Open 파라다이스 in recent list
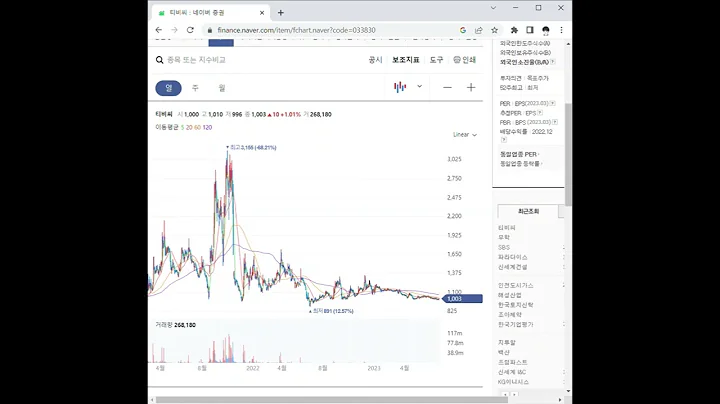The width and height of the screenshot is (720, 404). [x=512, y=257]
